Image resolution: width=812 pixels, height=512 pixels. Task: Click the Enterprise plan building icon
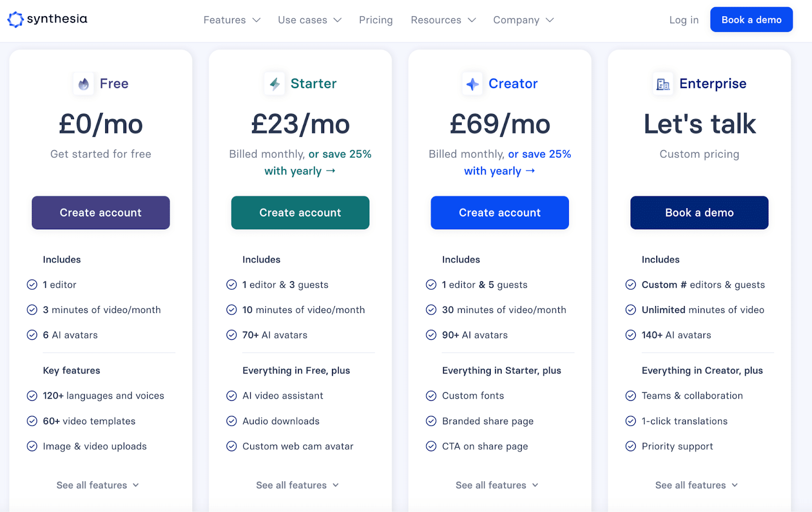coord(663,84)
